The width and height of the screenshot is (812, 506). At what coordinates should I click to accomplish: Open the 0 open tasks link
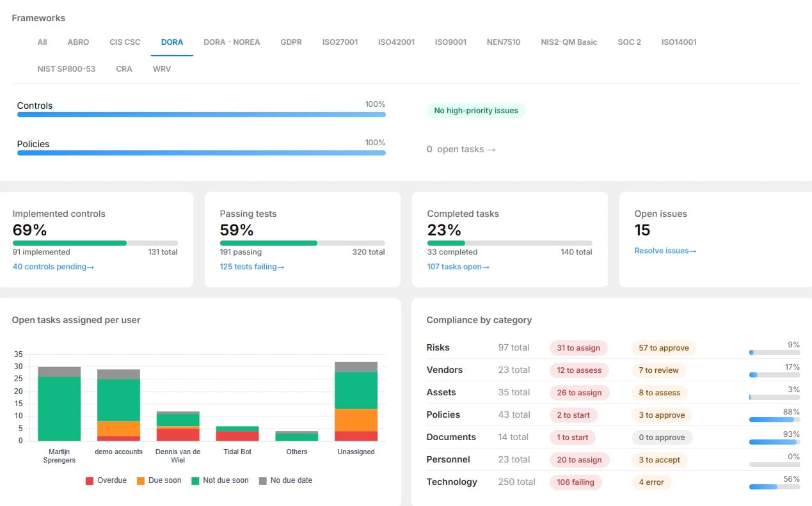pyautogui.click(x=461, y=149)
